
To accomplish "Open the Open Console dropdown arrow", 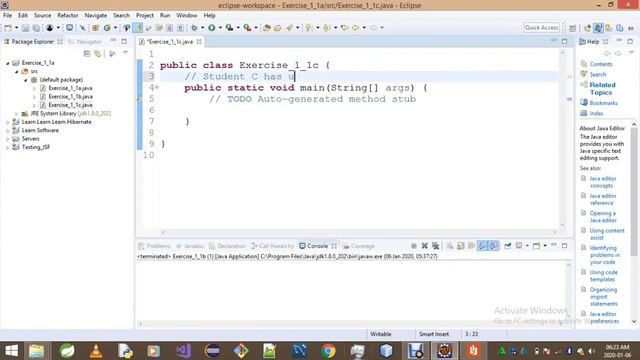I will point(545,246).
